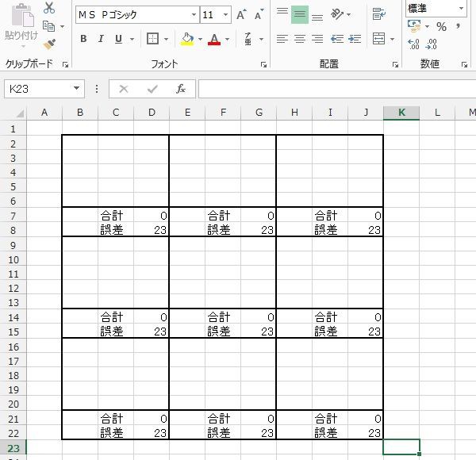The height and width of the screenshot is (460, 476).
Task: Open Font settings dialog launcher
Action: [x=263, y=64]
